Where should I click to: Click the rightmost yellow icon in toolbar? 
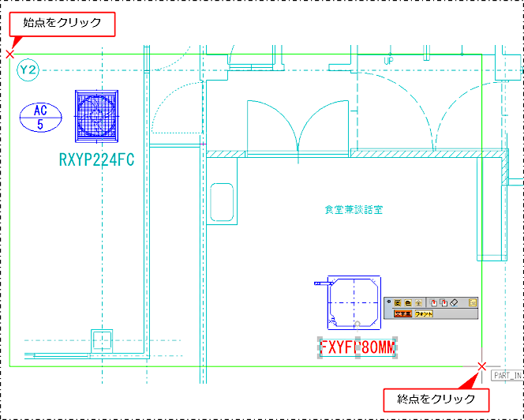tap(473, 303)
